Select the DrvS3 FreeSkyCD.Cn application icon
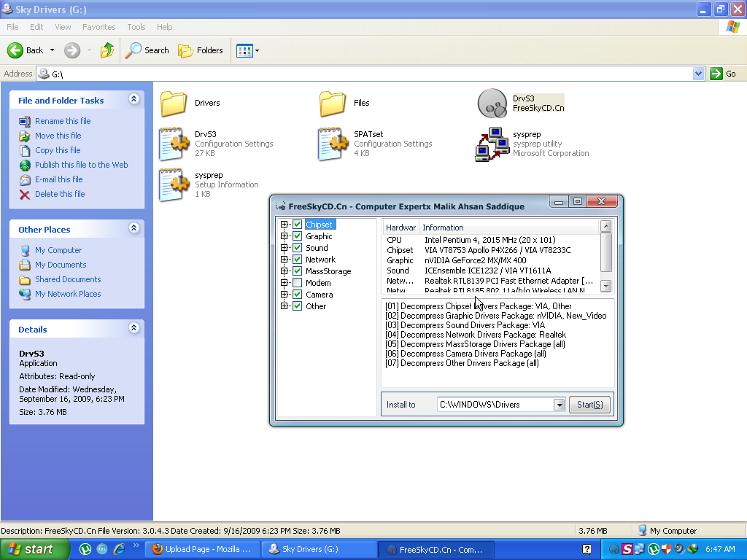The width and height of the screenshot is (747, 560). click(492, 104)
